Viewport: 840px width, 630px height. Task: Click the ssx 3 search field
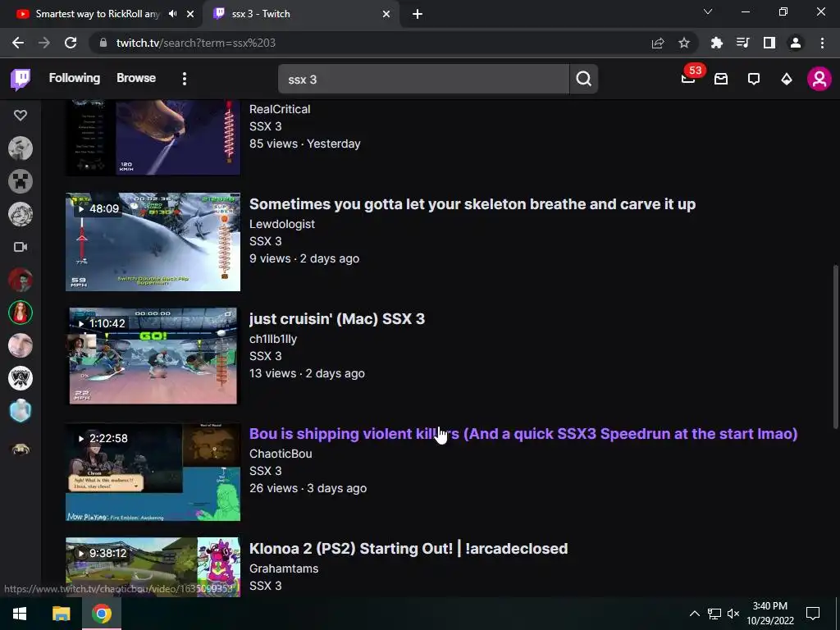click(x=423, y=80)
